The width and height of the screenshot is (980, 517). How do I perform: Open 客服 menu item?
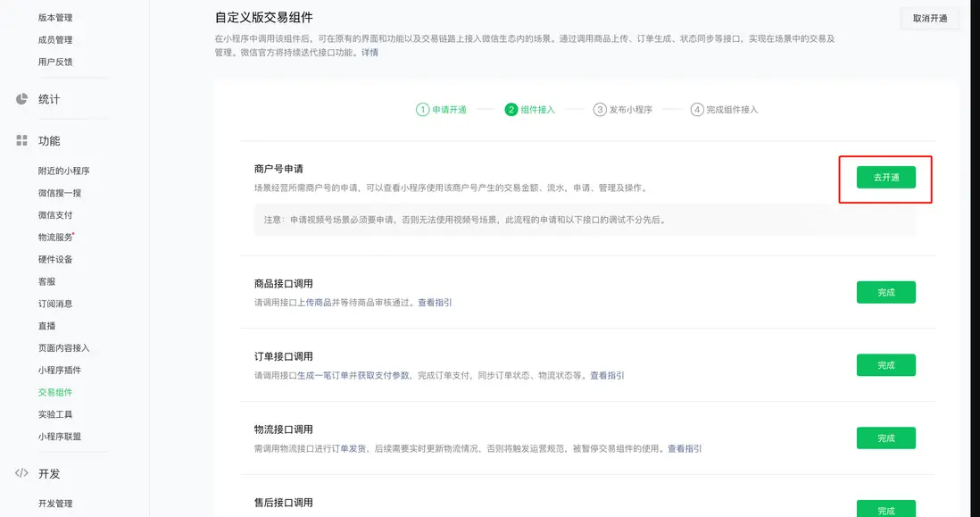click(x=47, y=281)
